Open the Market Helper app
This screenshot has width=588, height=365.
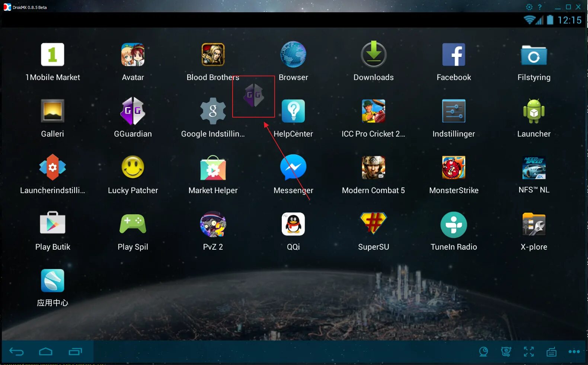tap(213, 168)
